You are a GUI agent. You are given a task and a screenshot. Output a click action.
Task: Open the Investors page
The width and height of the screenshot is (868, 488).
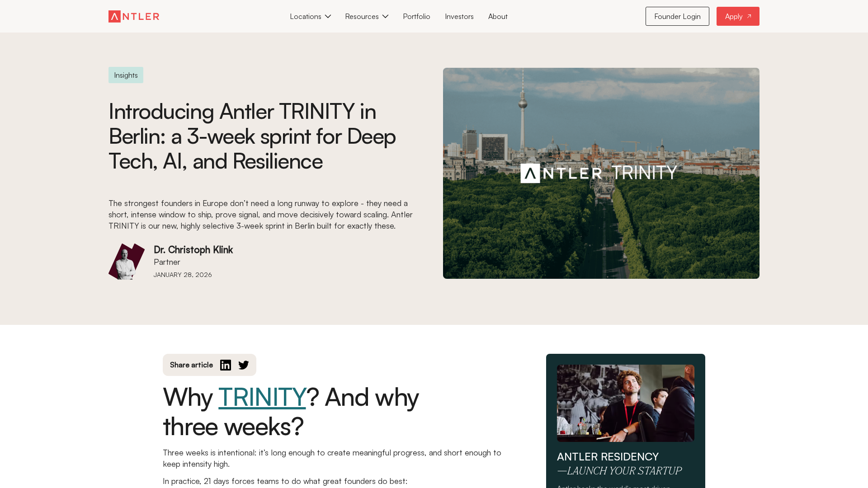pos(459,16)
